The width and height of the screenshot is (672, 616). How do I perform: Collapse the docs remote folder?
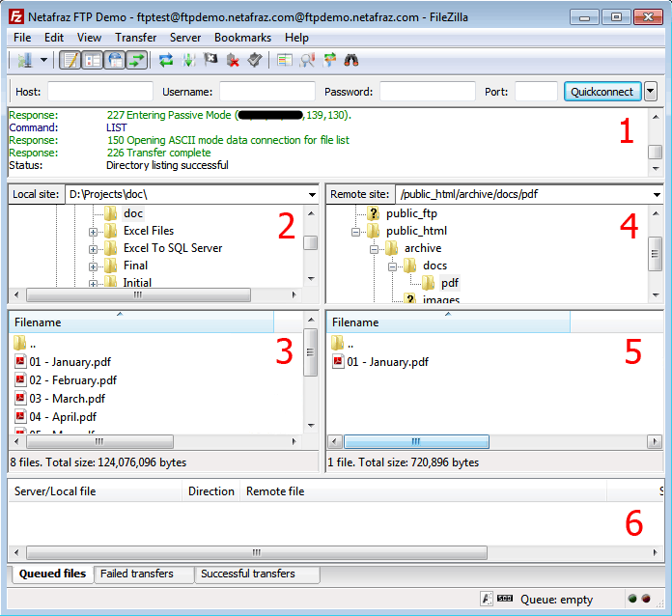(x=392, y=266)
